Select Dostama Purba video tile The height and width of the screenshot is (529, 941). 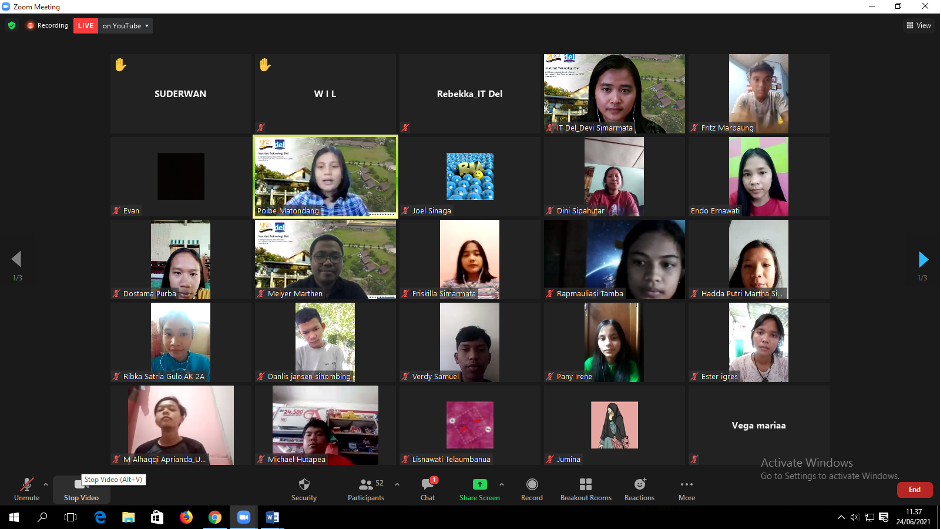pyautogui.click(x=180, y=259)
